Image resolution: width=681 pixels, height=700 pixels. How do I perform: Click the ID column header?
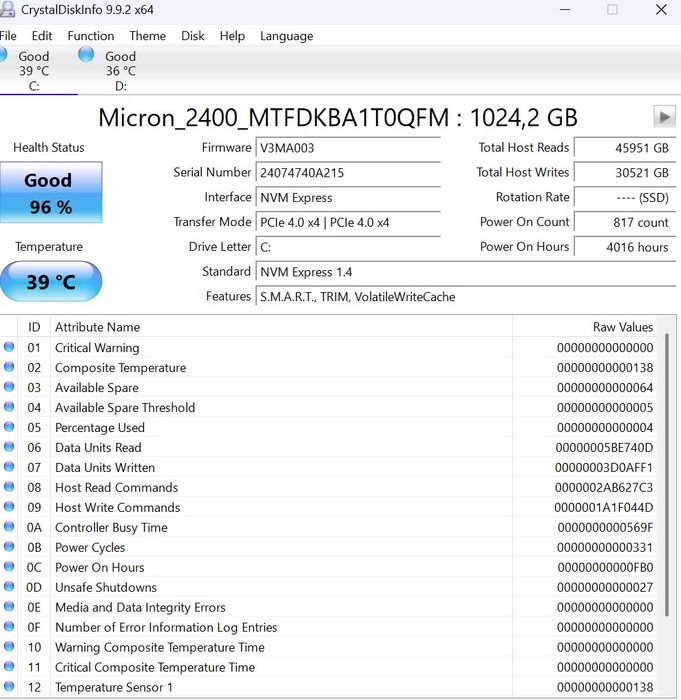click(34, 327)
